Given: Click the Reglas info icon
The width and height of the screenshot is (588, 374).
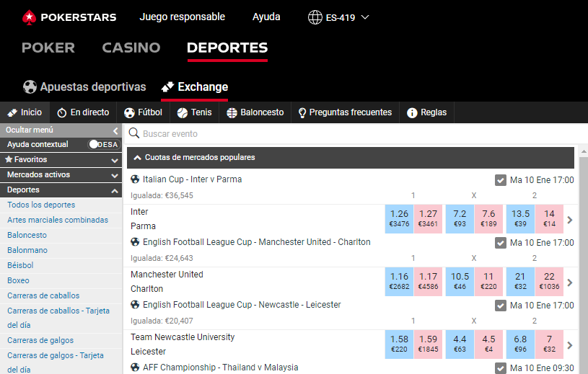Looking at the screenshot, I should pyautogui.click(x=412, y=112).
